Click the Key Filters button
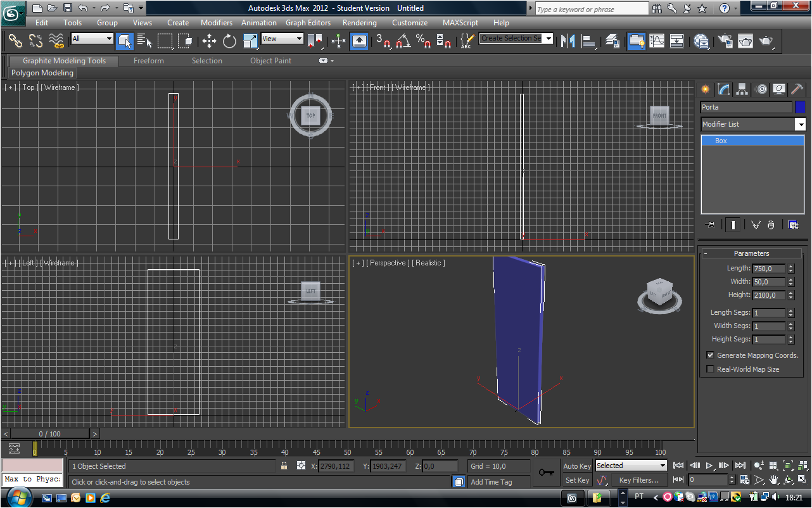Image resolution: width=812 pixels, height=508 pixels. tap(638, 480)
